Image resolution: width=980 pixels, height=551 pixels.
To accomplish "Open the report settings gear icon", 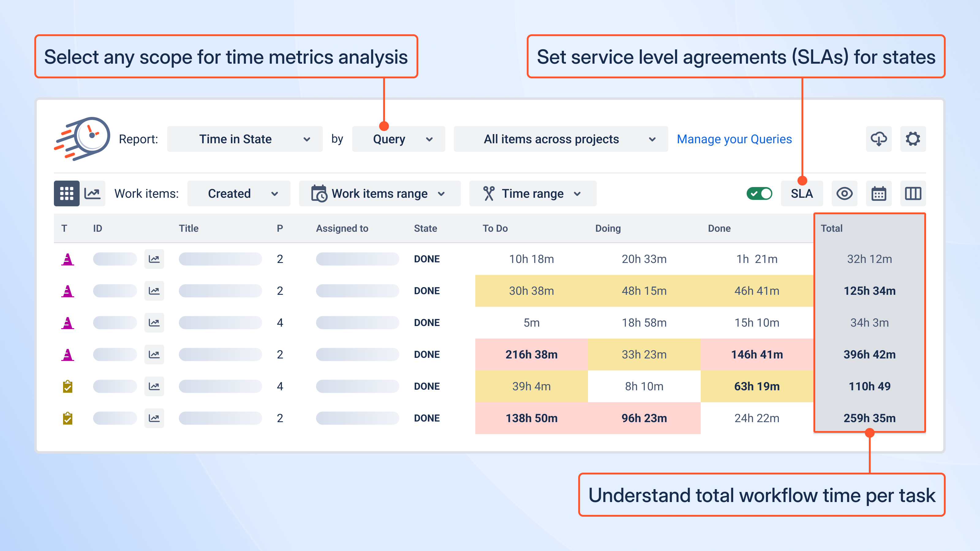I will (x=913, y=139).
